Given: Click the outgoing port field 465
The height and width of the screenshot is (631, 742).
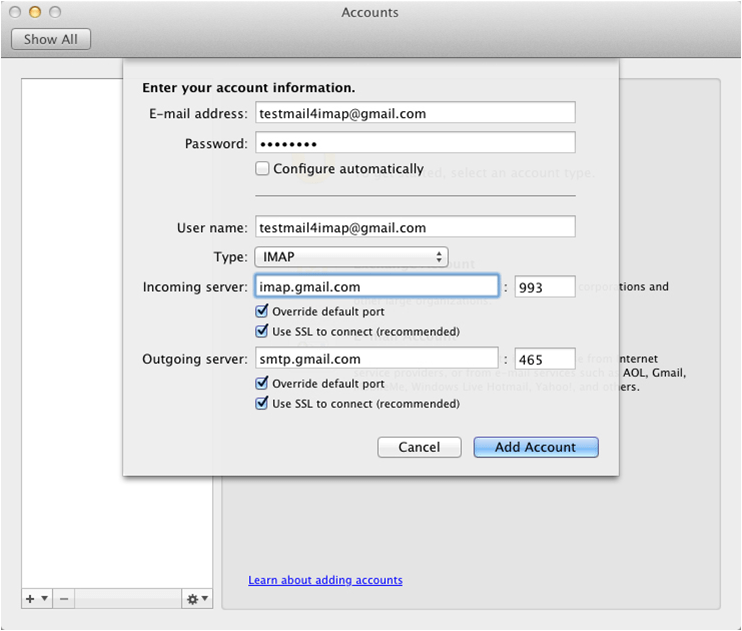Looking at the screenshot, I should click(x=545, y=359).
